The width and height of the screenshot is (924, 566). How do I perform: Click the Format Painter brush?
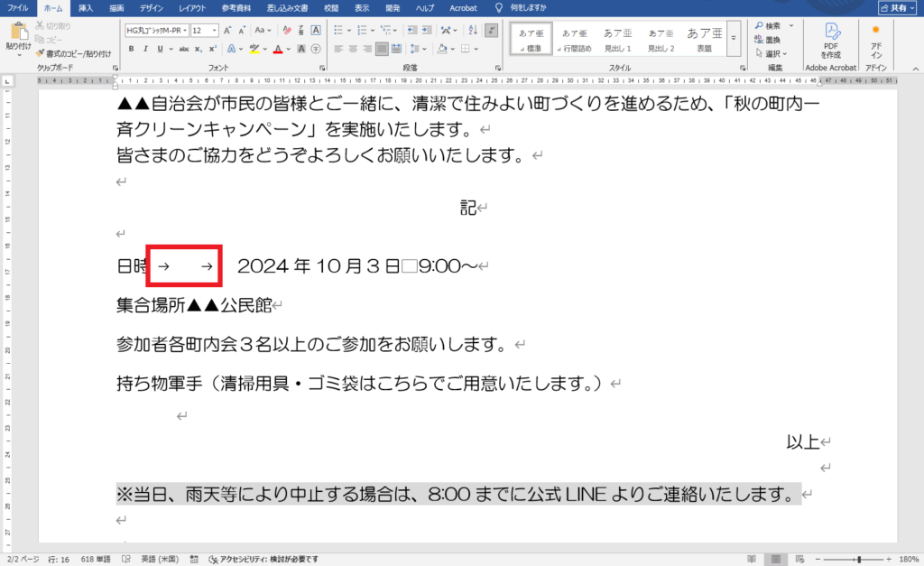click(40, 53)
